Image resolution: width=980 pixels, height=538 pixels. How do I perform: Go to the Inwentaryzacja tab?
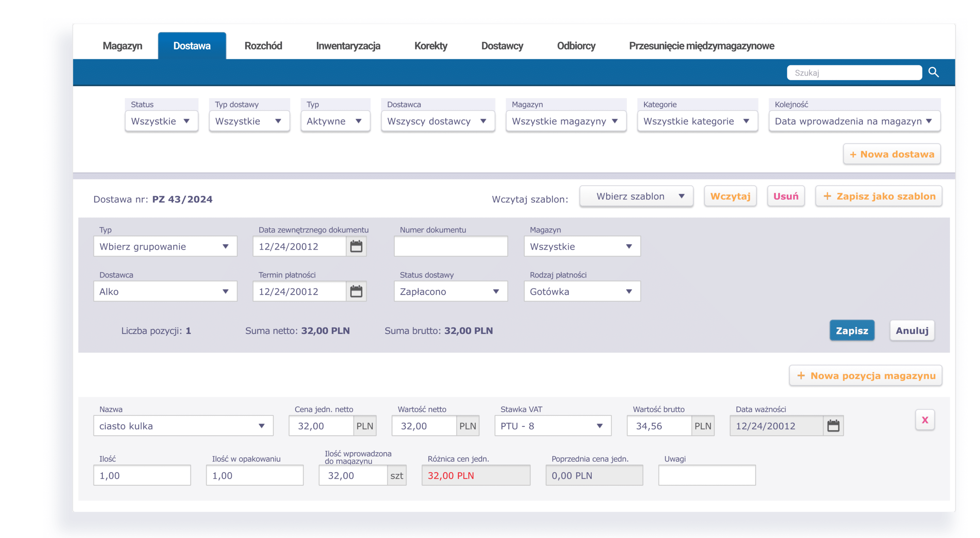click(x=348, y=46)
